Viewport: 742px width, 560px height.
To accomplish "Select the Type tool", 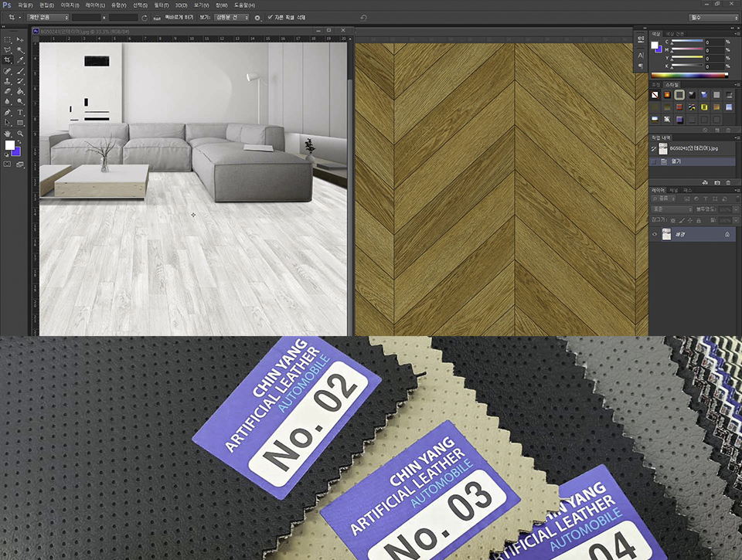I will pyautogui.click(x=20, y=112).
